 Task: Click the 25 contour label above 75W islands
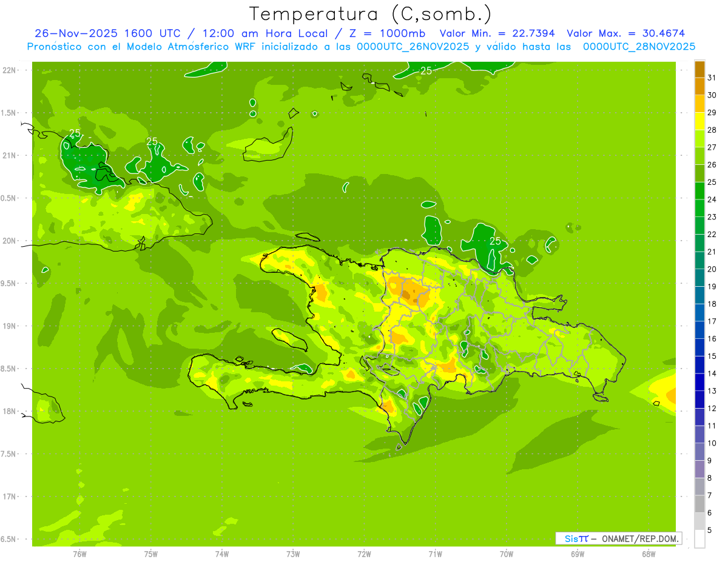tap(152, 141)
